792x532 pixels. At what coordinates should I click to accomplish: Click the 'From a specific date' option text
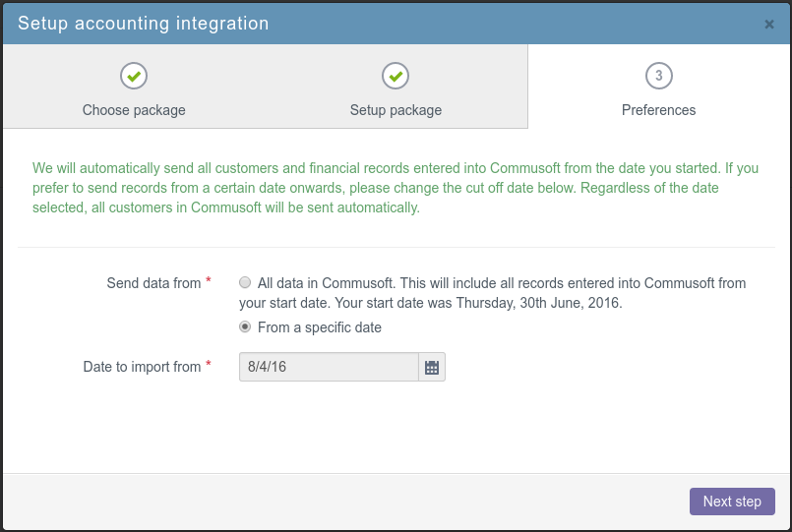319,327
